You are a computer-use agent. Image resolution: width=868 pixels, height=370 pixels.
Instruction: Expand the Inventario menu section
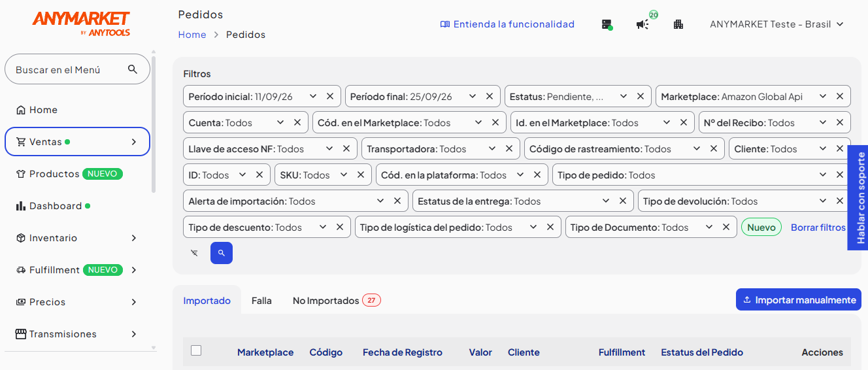[x=77, y=238]
